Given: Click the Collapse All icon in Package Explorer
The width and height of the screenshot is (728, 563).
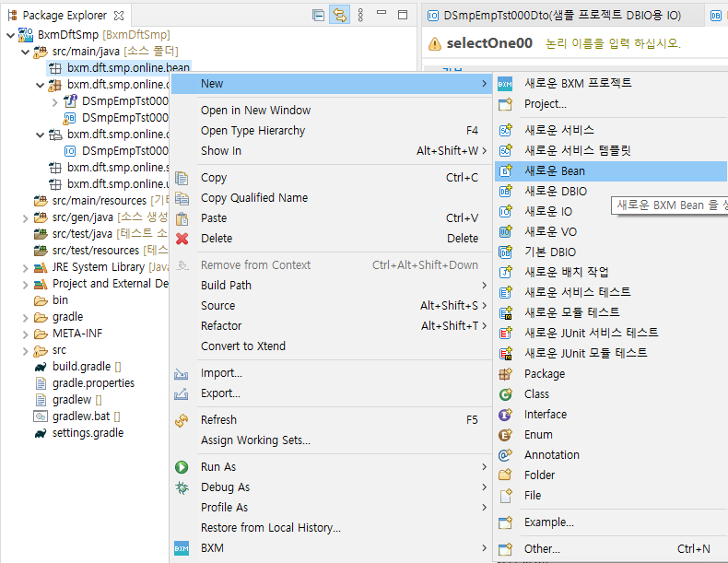Looking at the screenshot, I should (318, 15).
